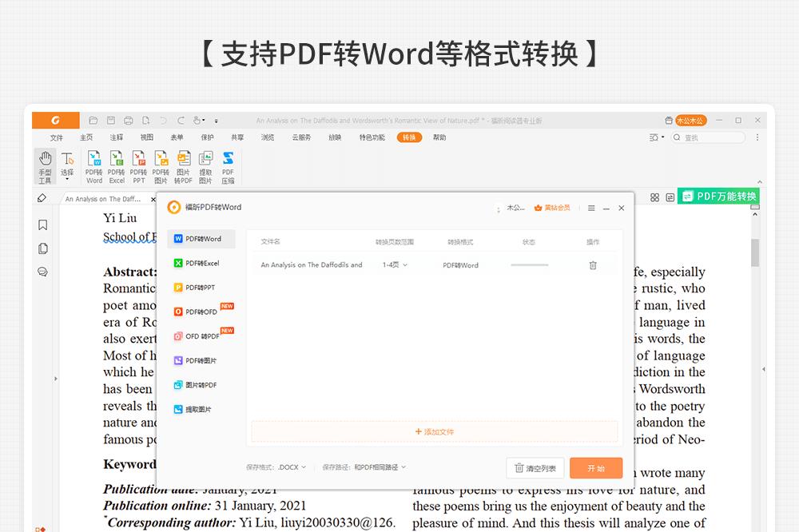Select PDF转Word in converter sidebar
Image resolution: width=799 pixels, height=532 pixels.
pos(201,239)
